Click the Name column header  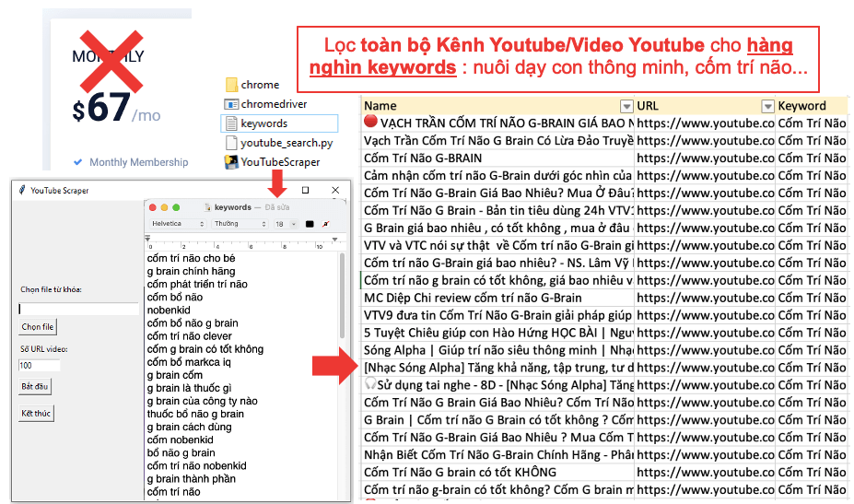(x=498, y=106)
